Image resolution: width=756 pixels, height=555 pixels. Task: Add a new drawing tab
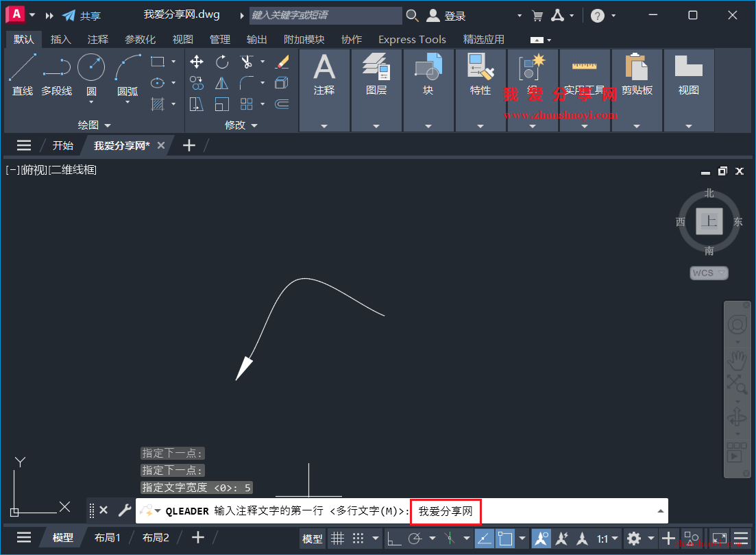click(x=189, y=145)
